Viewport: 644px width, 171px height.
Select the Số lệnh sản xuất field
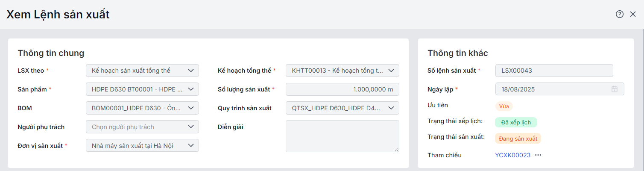click(554, 71)
